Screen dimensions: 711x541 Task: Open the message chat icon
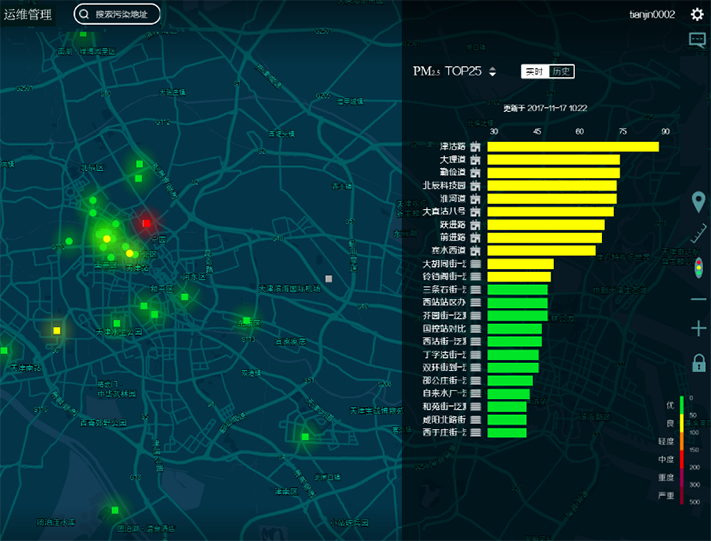(697, 40)
